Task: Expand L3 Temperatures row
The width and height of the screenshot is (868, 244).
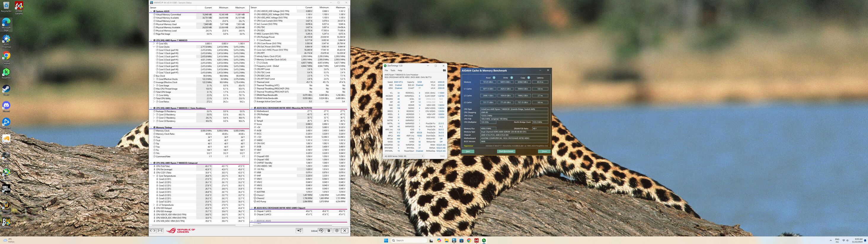Action: (154, 205)
